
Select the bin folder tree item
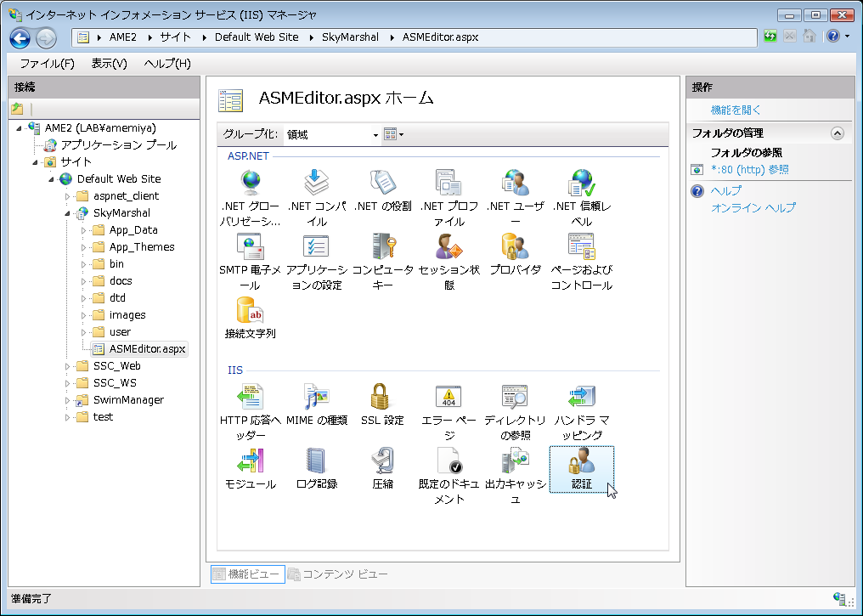[x=116, y=264]
